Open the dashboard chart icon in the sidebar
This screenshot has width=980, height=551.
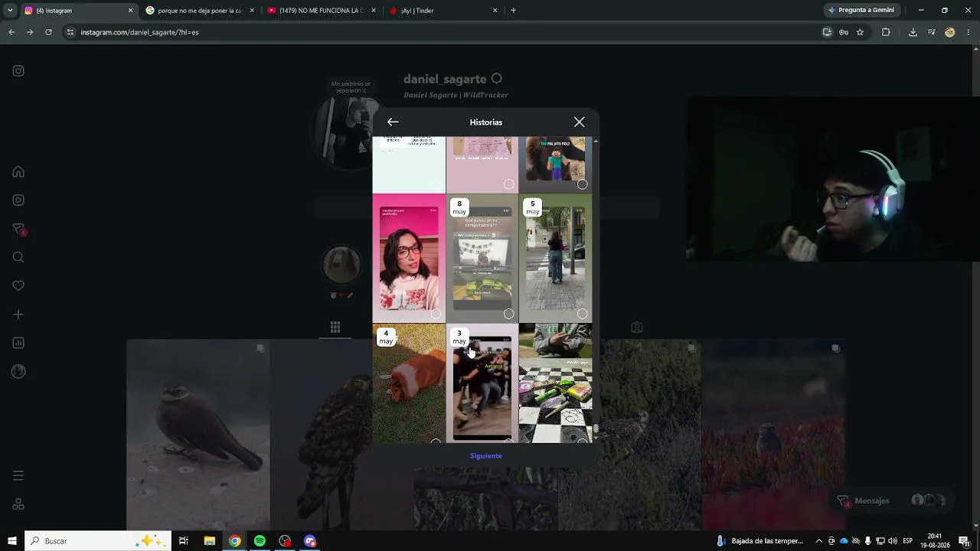[18, 343]
